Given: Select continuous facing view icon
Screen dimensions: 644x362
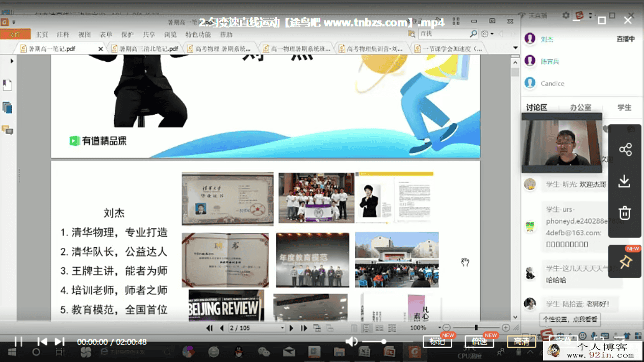Looking at the screenshot, I should pos(392,328).
